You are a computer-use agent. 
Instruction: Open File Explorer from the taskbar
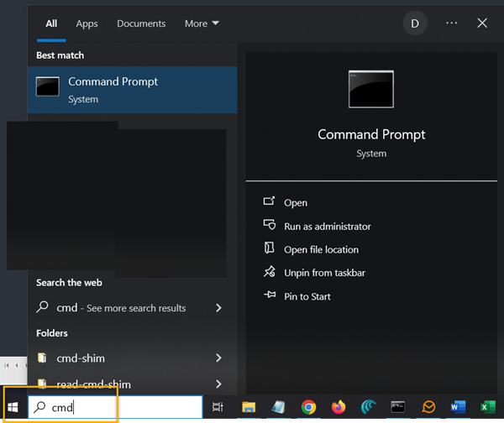click(249, 407)
